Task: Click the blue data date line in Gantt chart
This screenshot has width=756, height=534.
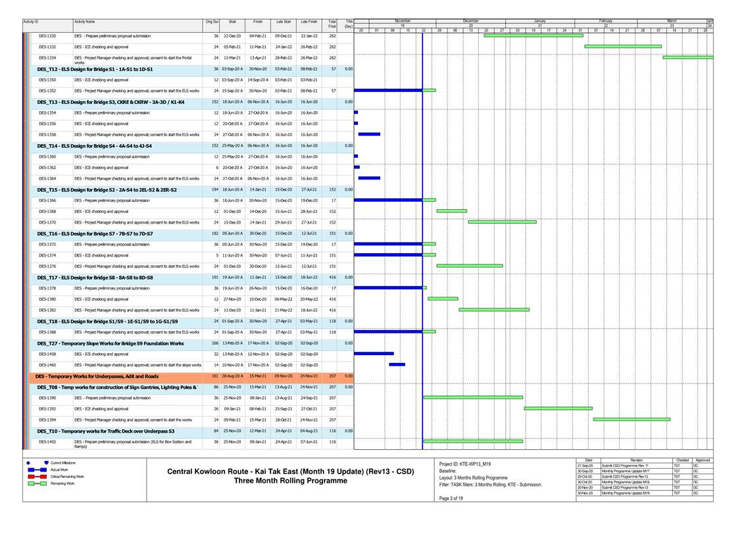Action: coord(422,263)
